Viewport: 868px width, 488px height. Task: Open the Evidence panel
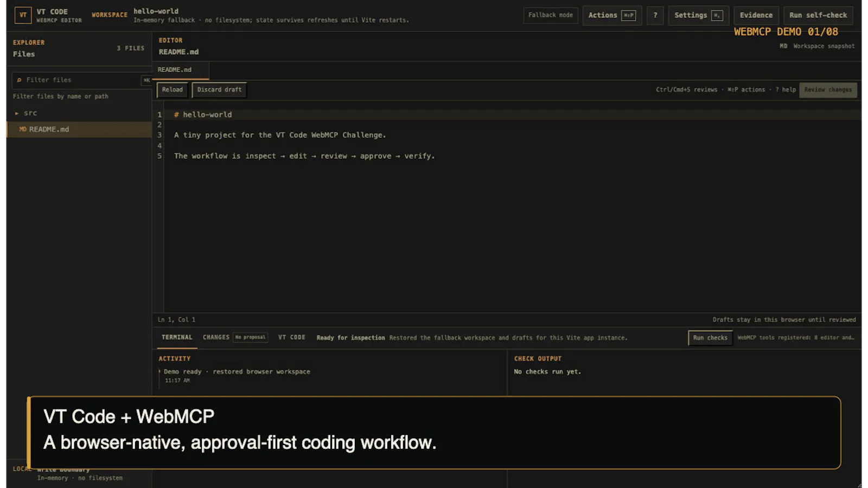[756, 15]
